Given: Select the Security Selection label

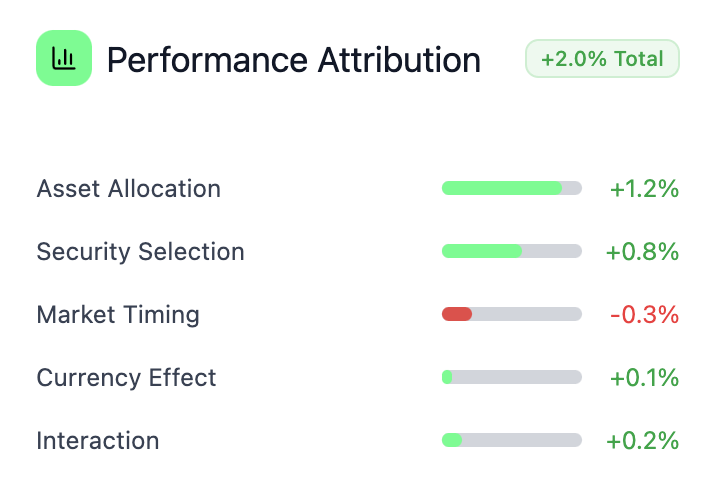Looking at the screenshot, I should click(140, 251).
